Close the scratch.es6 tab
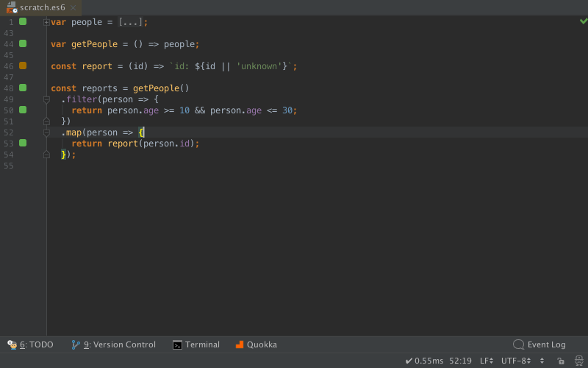Screen dimensions: 588x368 click(x=73, y=7)
